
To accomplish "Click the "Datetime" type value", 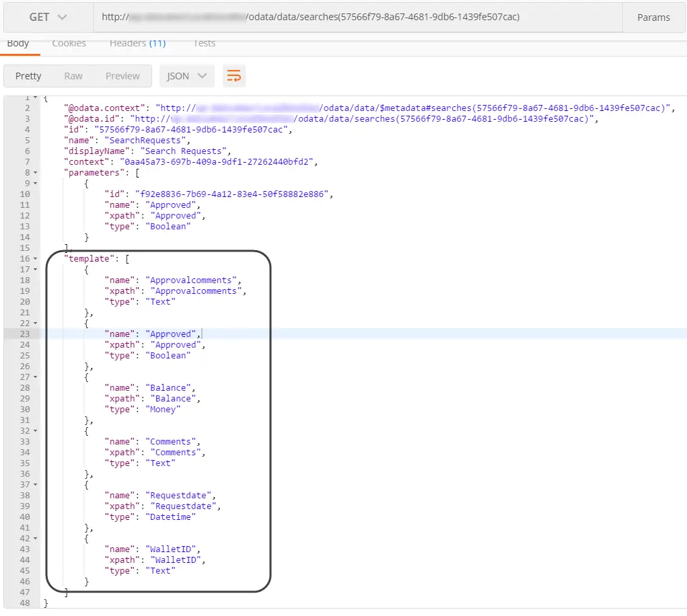I will (x=170, y=518).
